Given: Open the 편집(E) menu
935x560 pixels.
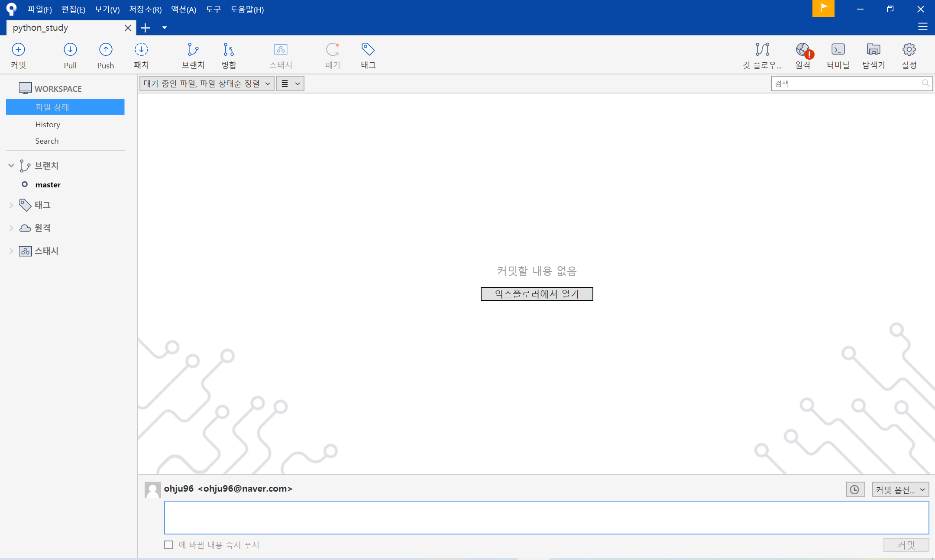Looking at the screenshot, I should 73,9.
